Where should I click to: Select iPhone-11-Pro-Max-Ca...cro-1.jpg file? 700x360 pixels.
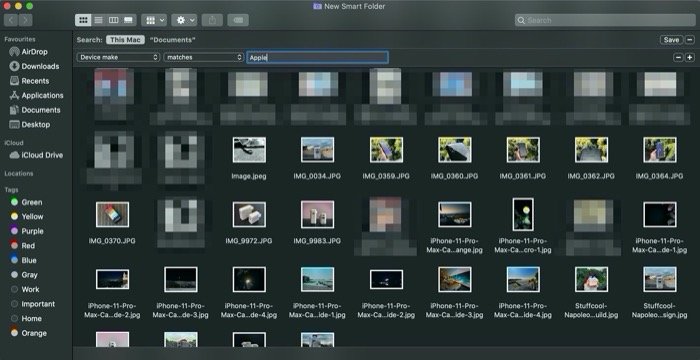(523, 214)
